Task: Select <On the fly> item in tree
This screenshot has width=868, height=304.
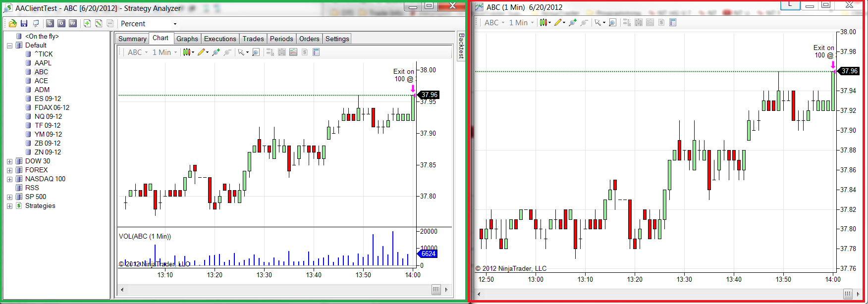Action: pyautogui.click(x=42, y=36)
